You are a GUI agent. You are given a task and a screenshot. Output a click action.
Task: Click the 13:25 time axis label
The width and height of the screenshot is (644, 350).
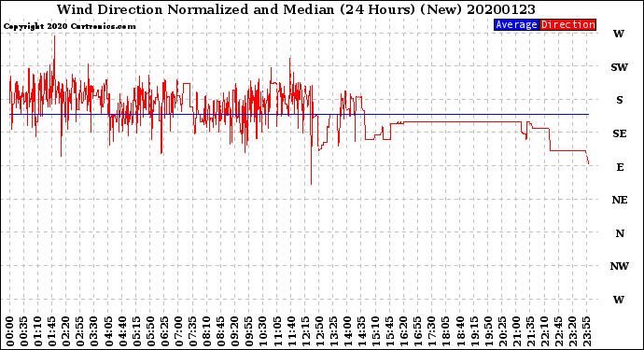(x=333, y=331)
